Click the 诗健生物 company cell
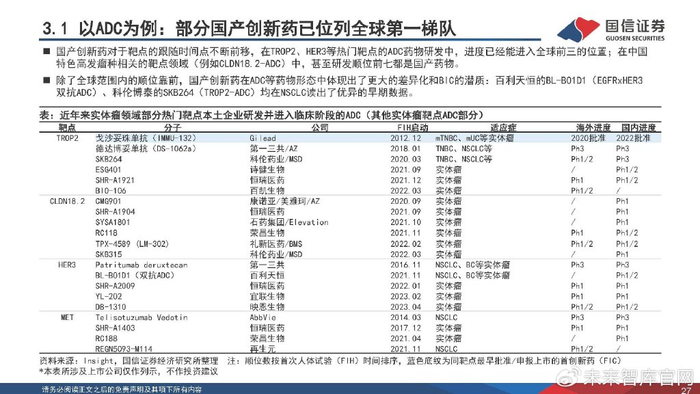This screenshot has width=700, height=394. (x=267, y=170)
